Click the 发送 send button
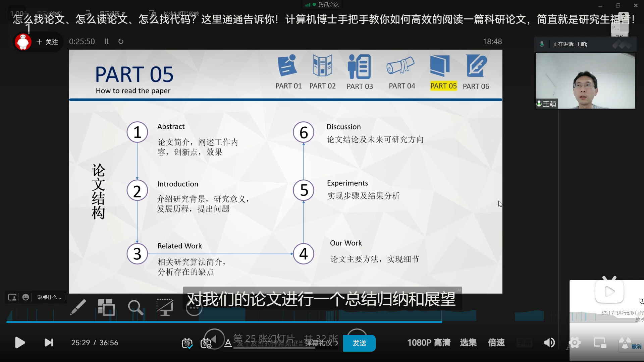This screenshot has width=644, height=362. [359, 343]
